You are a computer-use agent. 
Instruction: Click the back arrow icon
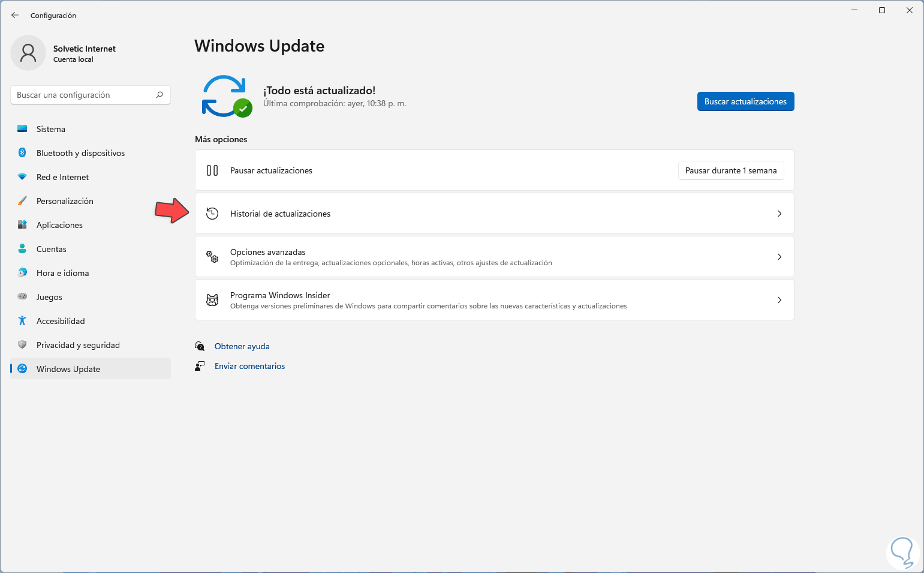coord(15,15)
